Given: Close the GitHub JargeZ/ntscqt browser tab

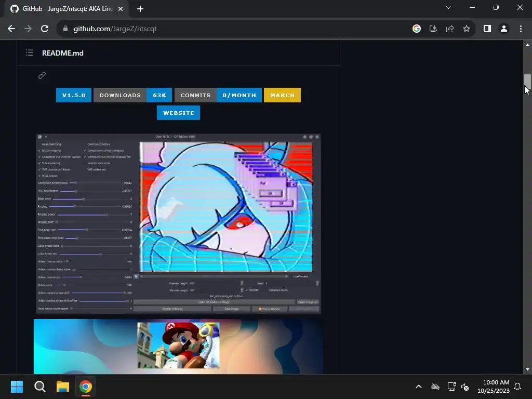Looking at the screenshot, I should (121, 9).
